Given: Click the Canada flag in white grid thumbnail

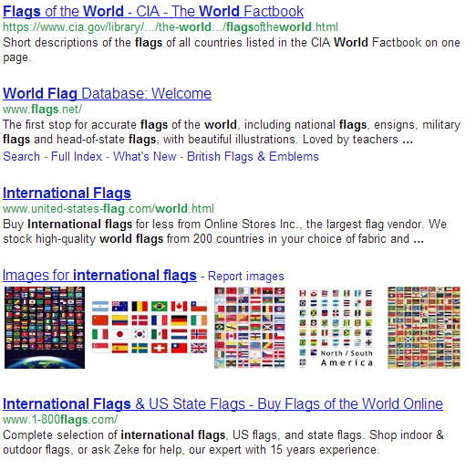Looking at the screenshot, I should (179, 306).
